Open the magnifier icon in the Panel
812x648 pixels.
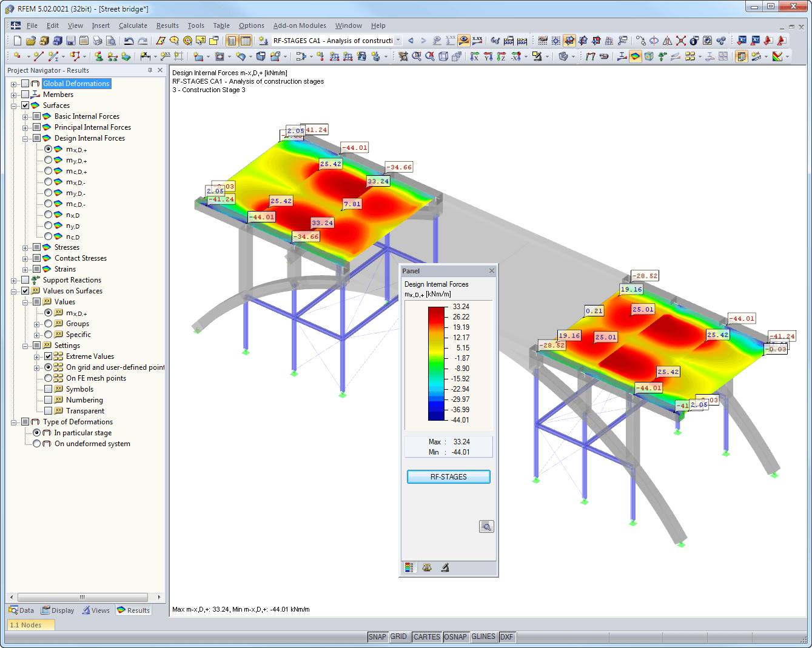[486, 526]
